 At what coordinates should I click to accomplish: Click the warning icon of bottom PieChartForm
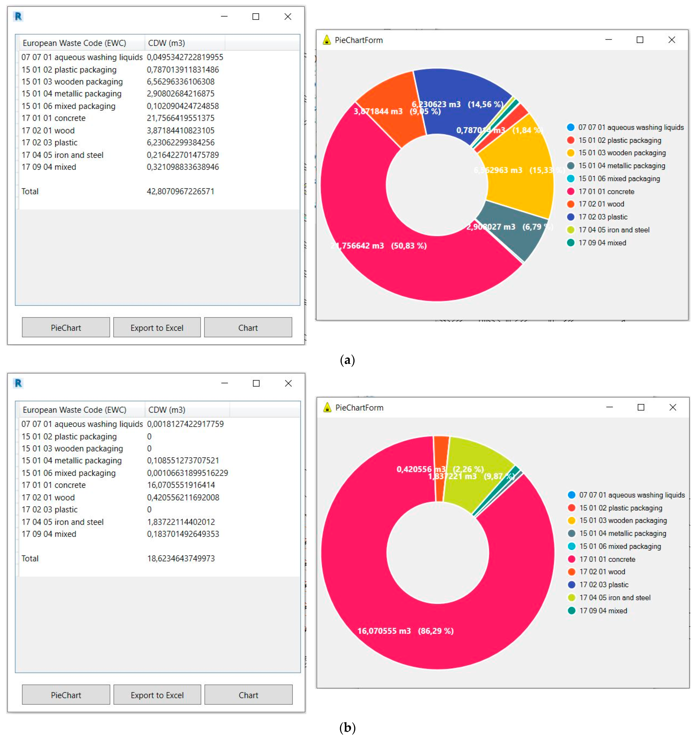(327, 408)
